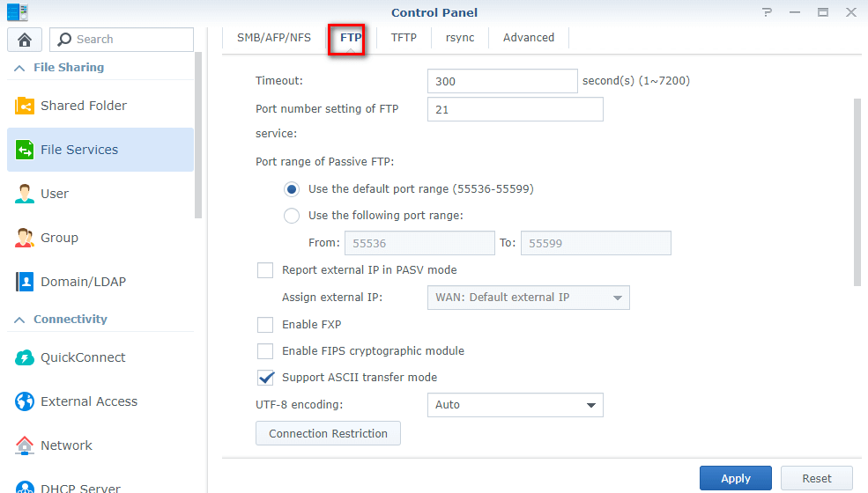Screen dimensions: 868x493
Task: Click the File Services arrows icon
Action: click(x=25, y=150)
